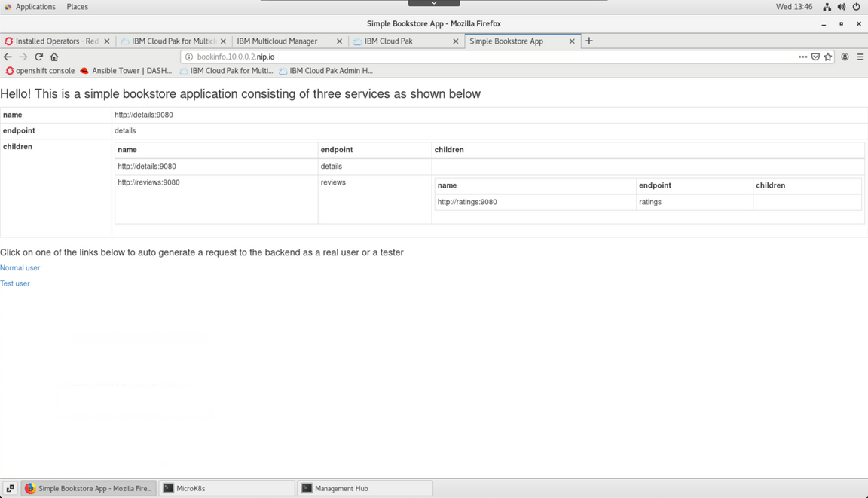The width and height of the screenshot is (868, 498).
Task: Open the Firefox hamburger menu
Action: tap(860, 57)
